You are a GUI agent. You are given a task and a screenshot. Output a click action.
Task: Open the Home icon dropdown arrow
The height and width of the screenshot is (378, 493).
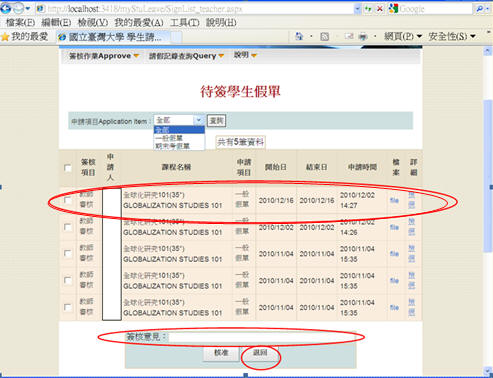tap(311, 36)
